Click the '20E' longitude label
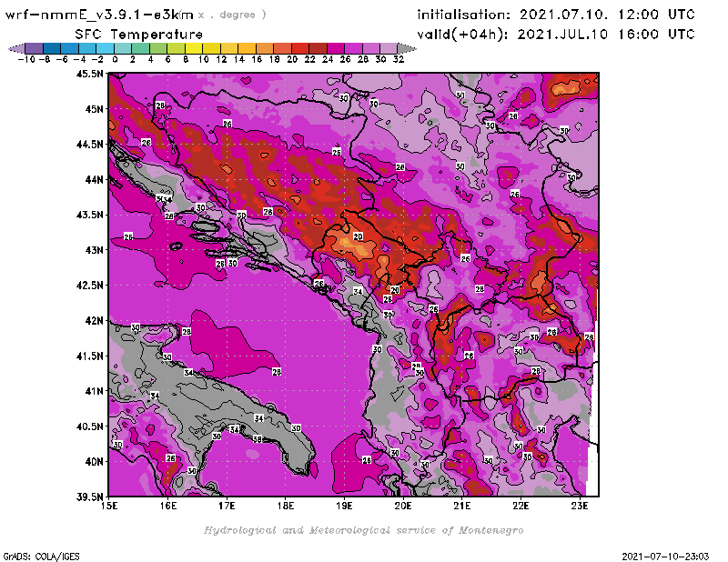728x562 pixels. click(403, 506)
